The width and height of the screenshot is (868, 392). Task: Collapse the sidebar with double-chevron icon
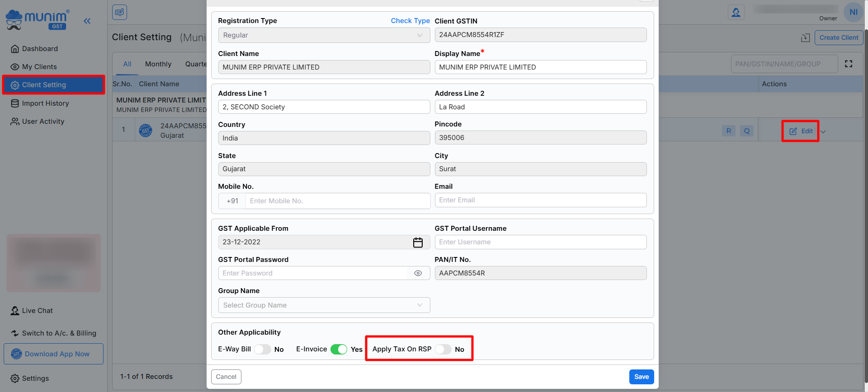pyautogui.click(x=87, y=21)
